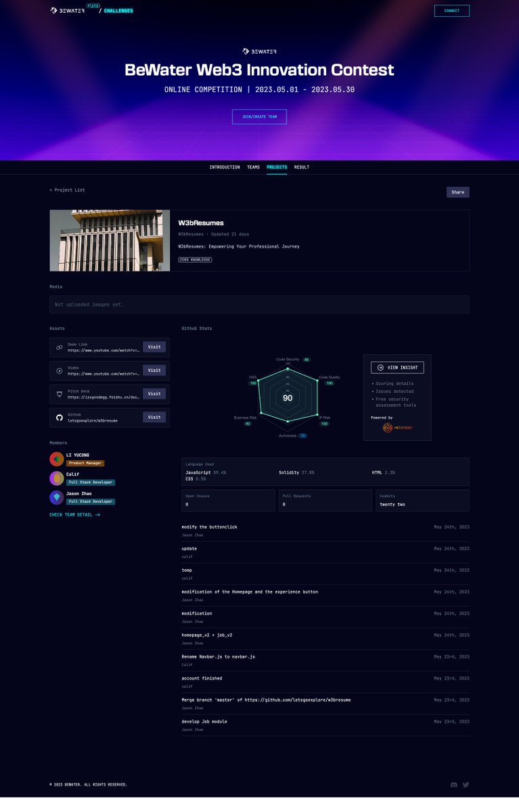Click the radar chart score 90
Screen dimensions: 519x812
[x=288, y=398]
